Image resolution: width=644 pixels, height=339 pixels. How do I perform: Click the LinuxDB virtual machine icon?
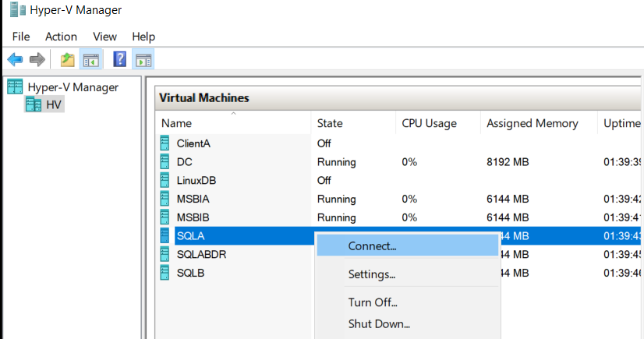pyautogui.click(x=165, y=180)
